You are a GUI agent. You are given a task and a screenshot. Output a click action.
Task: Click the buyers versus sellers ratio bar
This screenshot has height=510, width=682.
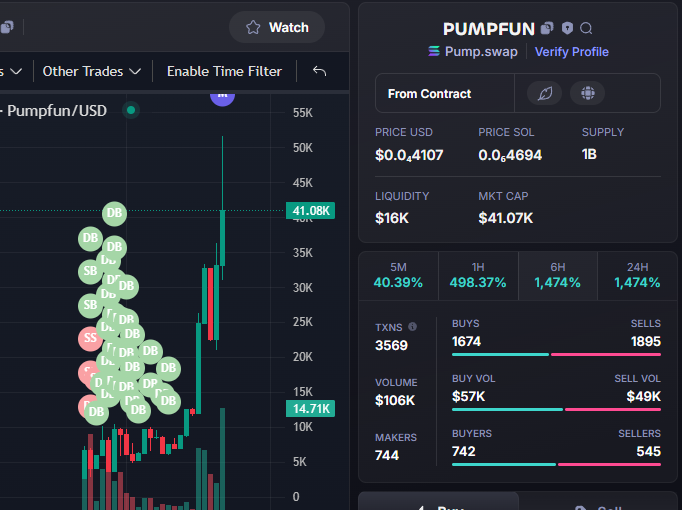556,465
